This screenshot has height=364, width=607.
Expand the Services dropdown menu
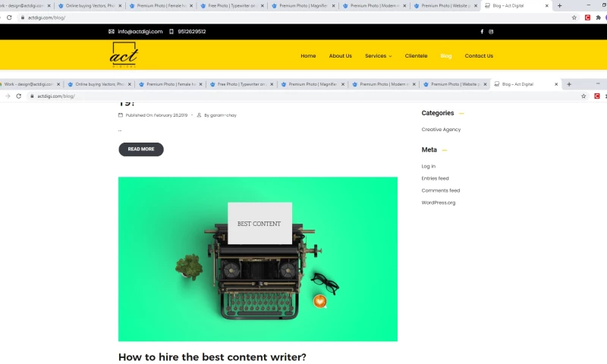click(378, 55)
